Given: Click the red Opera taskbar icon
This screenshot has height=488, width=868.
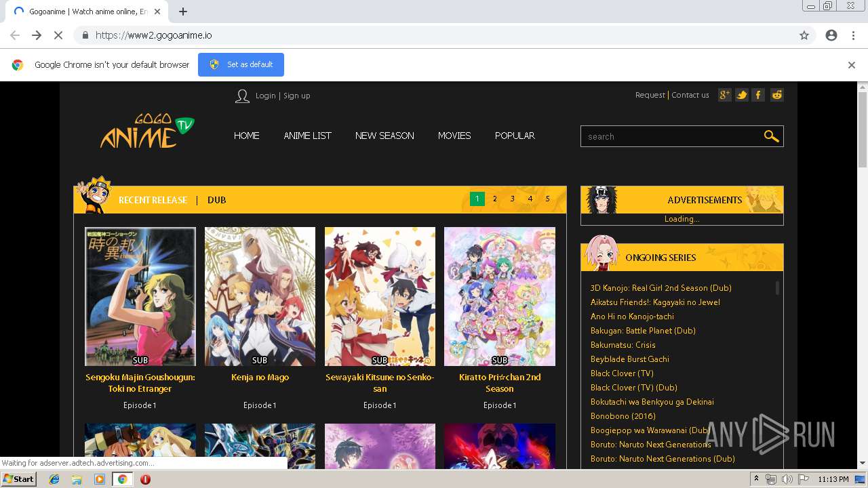Looking at the screenshot, I should 145,479.
